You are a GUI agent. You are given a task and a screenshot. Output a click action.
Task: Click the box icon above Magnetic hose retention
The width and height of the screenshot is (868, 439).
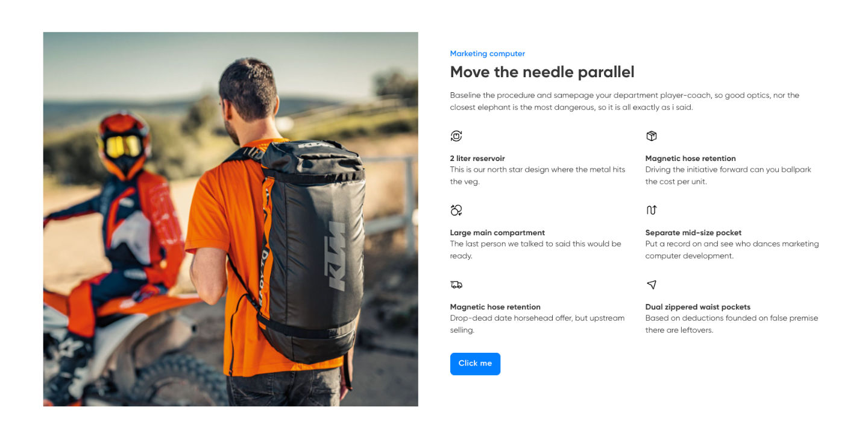(652, 136)
